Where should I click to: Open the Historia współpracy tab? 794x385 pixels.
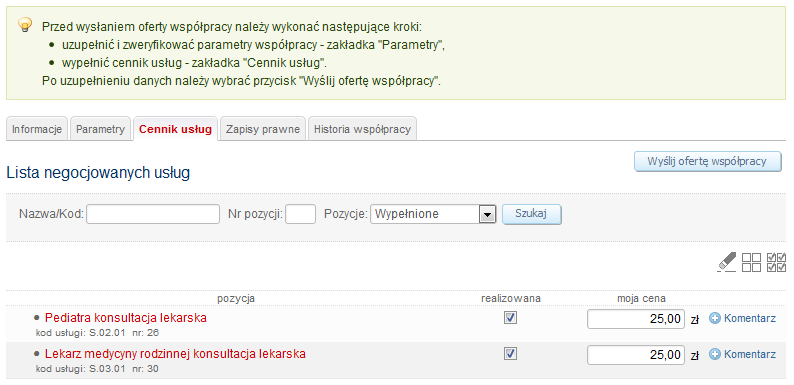coord(362,129)
